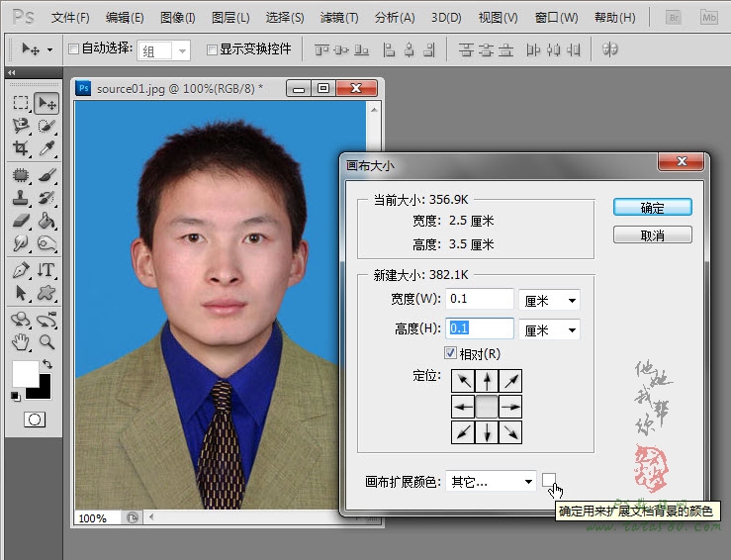Viewport: 731px width, 560px height.
Task: Click the black background color swatch
Action: (x=43, y=391)
